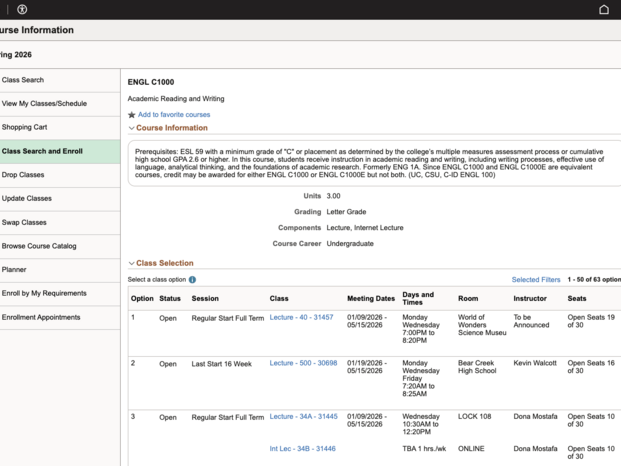Screen dimensions: 621x466
Task: Open Lecture - 34A - 31445 link
Action: point(303,417)
